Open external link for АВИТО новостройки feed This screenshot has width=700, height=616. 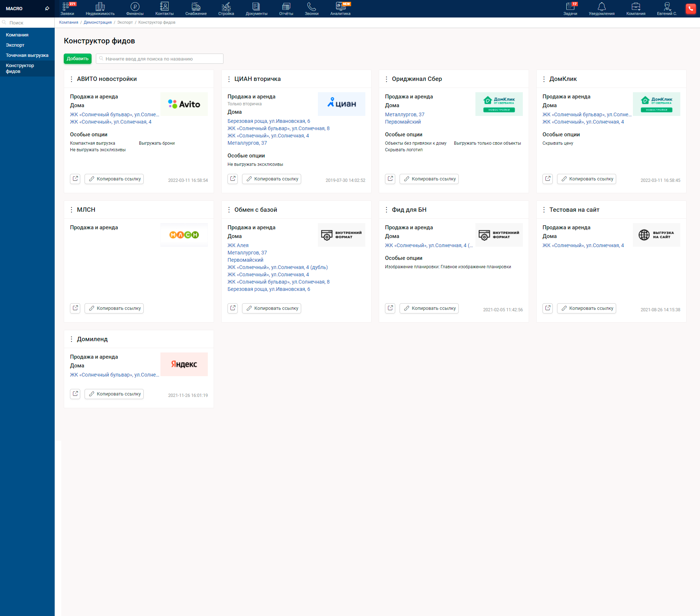point(75,179)
